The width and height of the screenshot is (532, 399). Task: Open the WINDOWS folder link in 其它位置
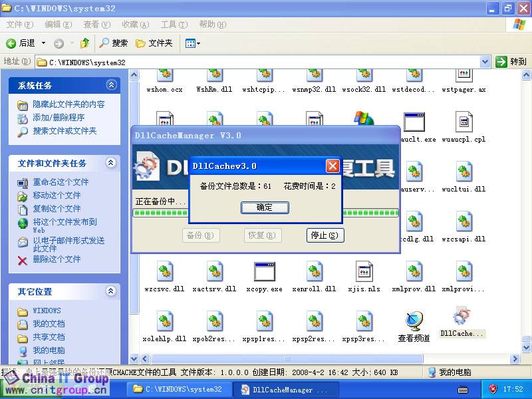(47, 311)
